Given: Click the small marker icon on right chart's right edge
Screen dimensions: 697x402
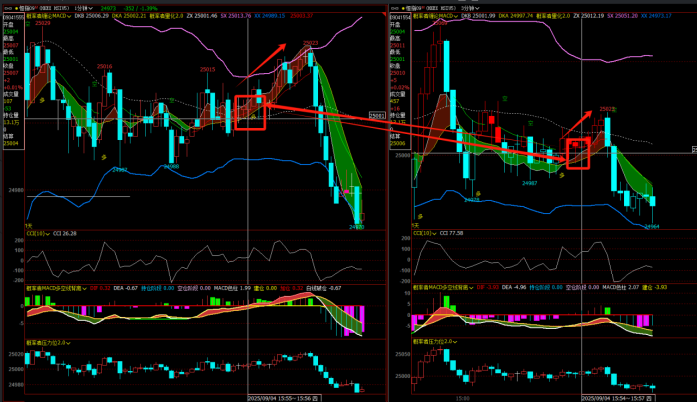Looking at the screenshot, I should (693, 149).
